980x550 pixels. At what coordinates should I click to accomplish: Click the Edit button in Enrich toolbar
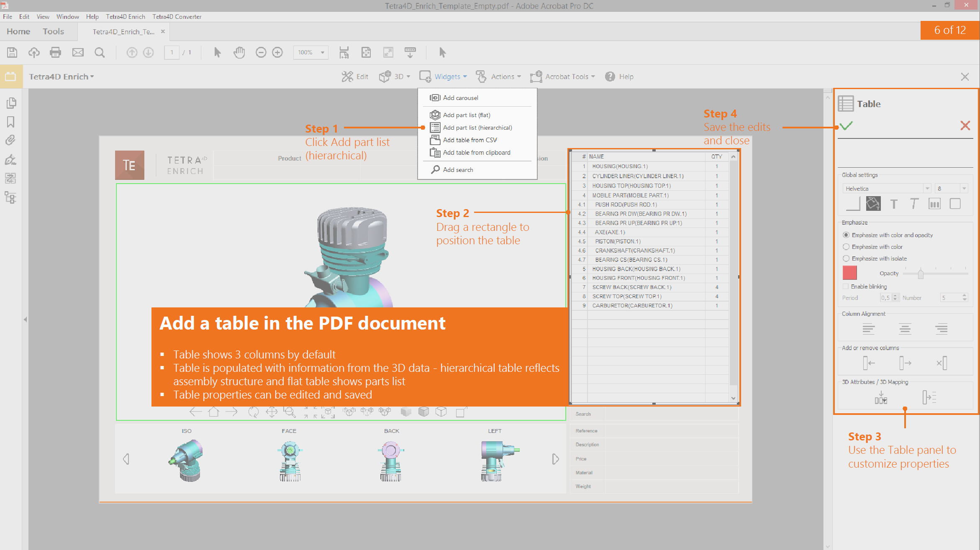pyautogui.click(x=355, y=77)
